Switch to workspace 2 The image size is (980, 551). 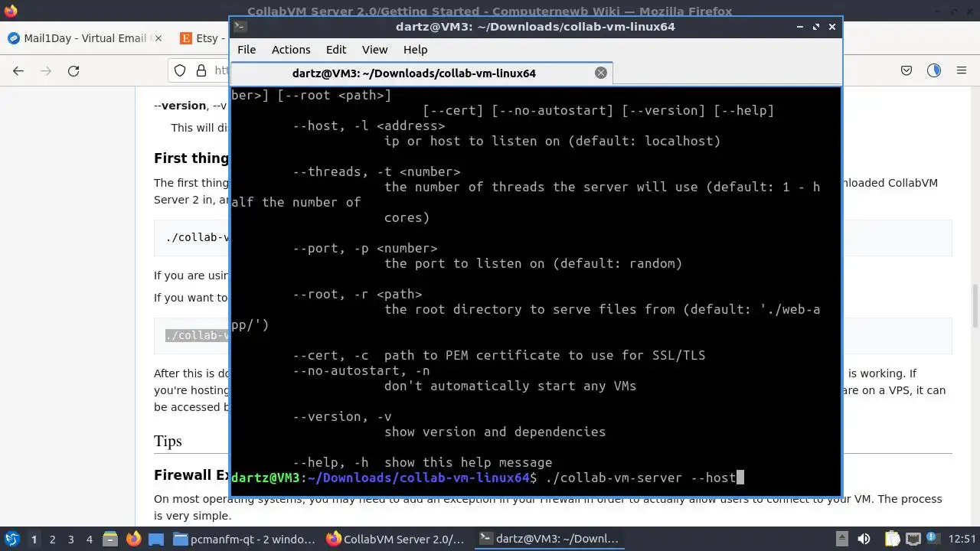pyautogui.click(x=52, y=539)
